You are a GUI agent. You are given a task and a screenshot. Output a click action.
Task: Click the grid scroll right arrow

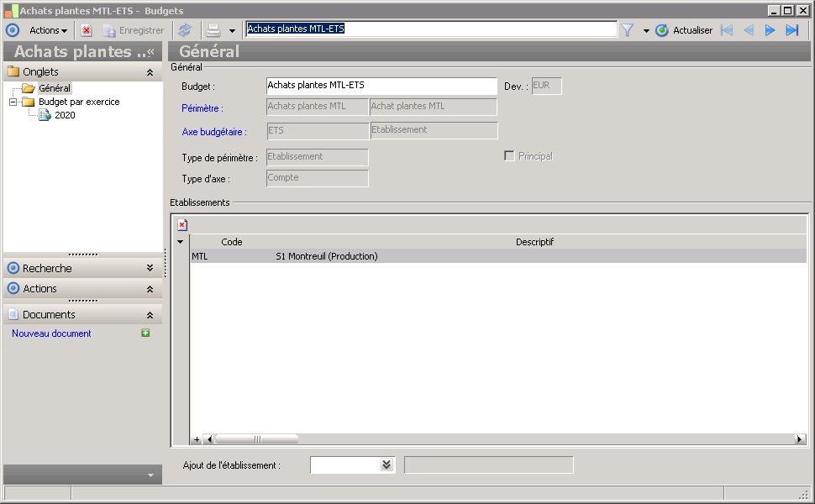799,439
